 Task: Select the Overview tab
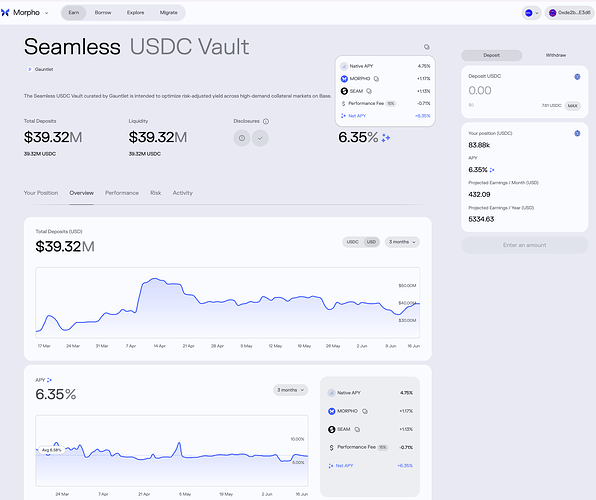pyautogui.click(x=81, y=193)
